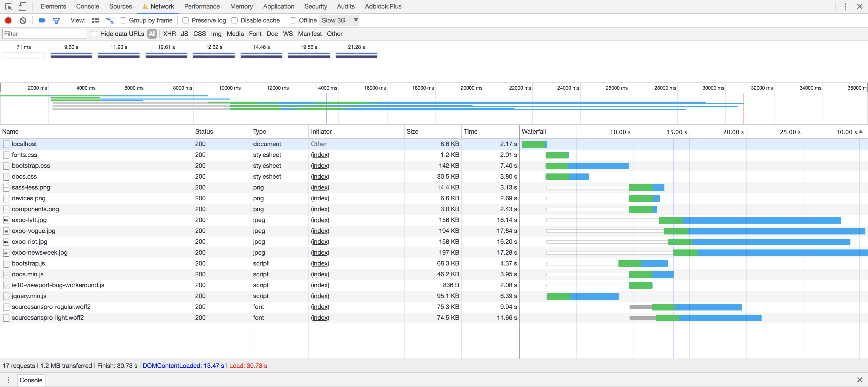The width and height of the screenshot is (868, 387).
Task: Filter requests by XHR type
Action: pos(169,34)
